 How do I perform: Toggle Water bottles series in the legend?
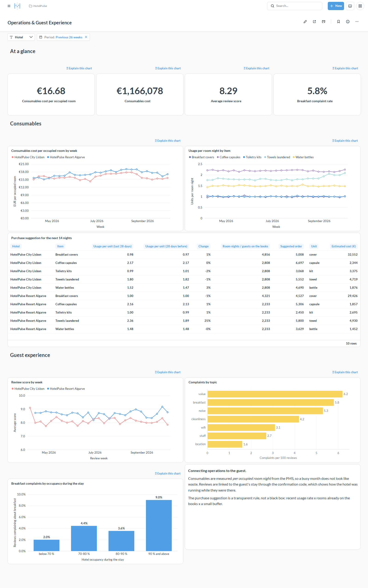tap(303, 157)
